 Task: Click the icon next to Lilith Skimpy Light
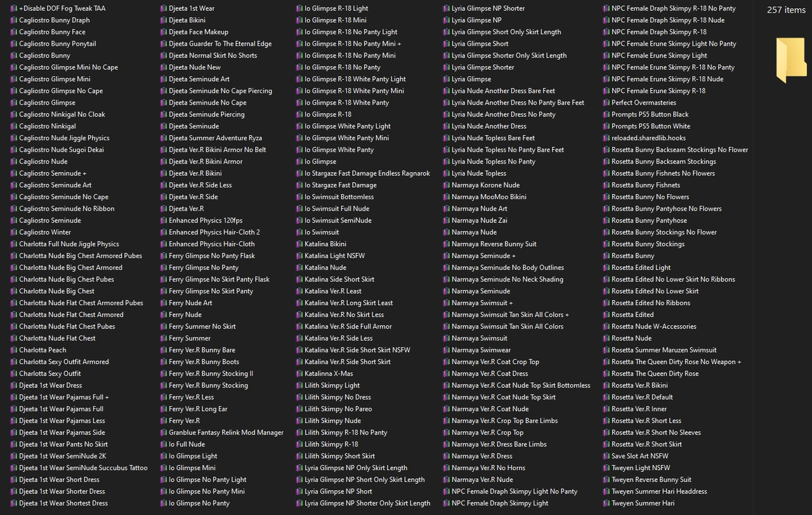(299, 386)
